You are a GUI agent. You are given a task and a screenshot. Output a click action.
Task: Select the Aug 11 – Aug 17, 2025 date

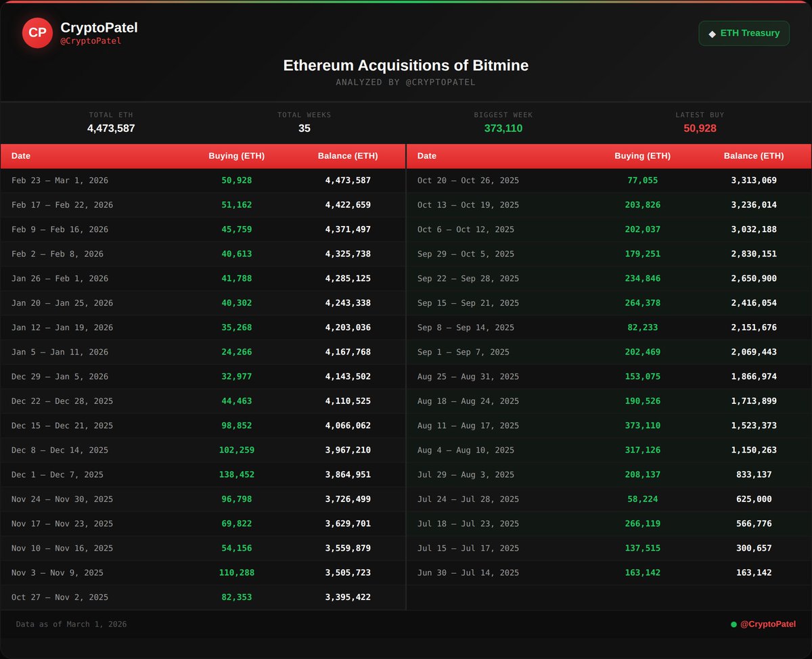pos(468,426)
